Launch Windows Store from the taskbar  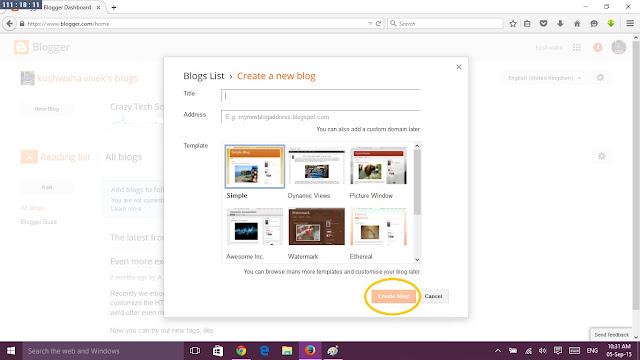point(218,351)
